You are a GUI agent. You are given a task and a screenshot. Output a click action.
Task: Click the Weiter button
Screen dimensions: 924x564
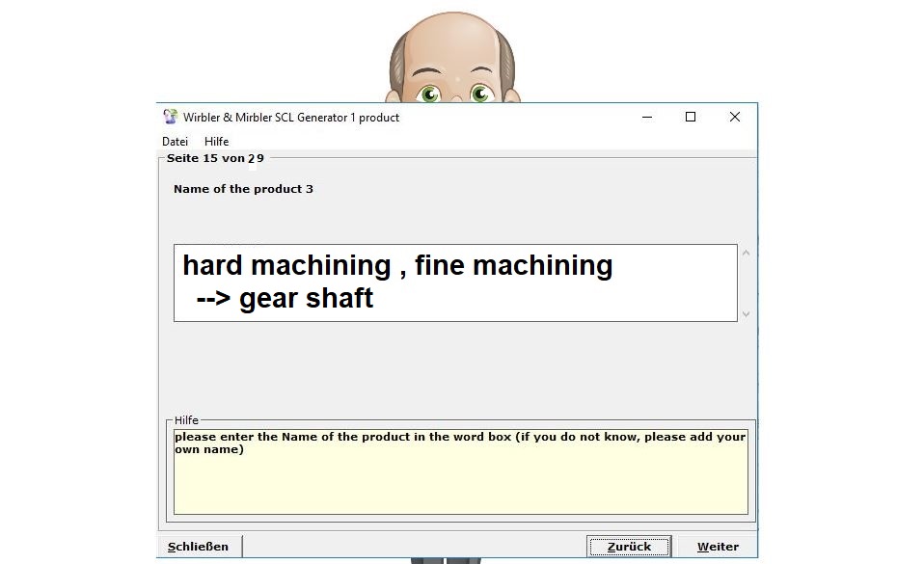(x=718, y=547)
